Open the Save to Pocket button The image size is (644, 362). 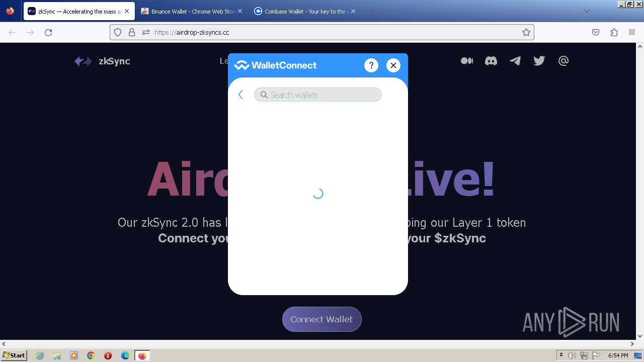(596, 32)
